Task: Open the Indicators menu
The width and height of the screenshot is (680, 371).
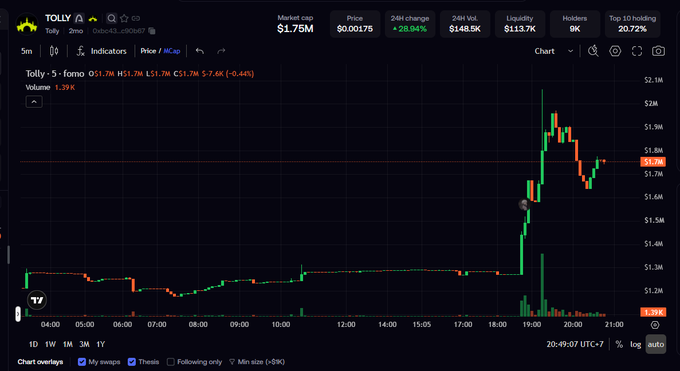Action: 101,51
